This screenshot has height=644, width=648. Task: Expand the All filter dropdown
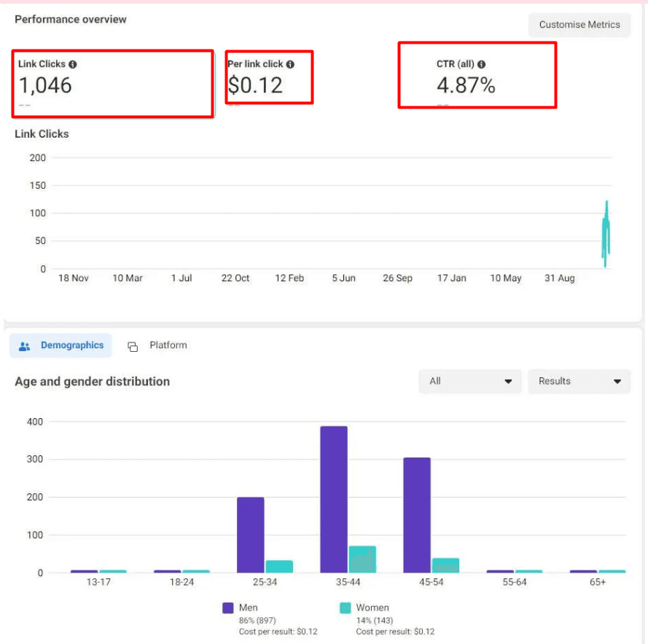(470, 381)
